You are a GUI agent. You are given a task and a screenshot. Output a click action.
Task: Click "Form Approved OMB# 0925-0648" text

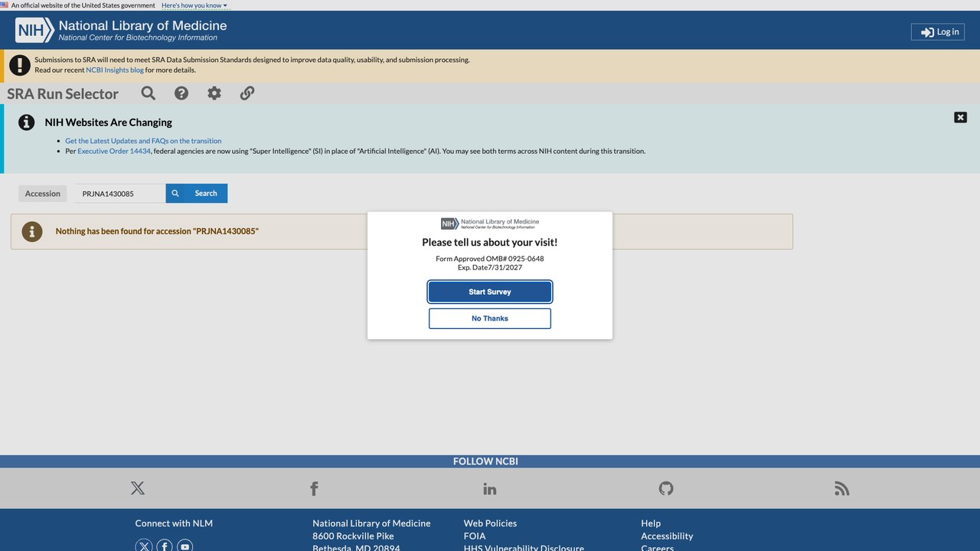point(490,259)
